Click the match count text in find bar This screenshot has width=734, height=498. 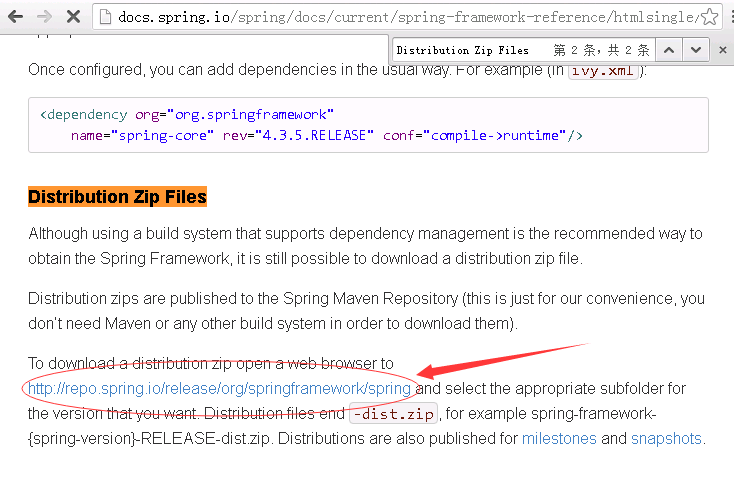tap(601, 50)
